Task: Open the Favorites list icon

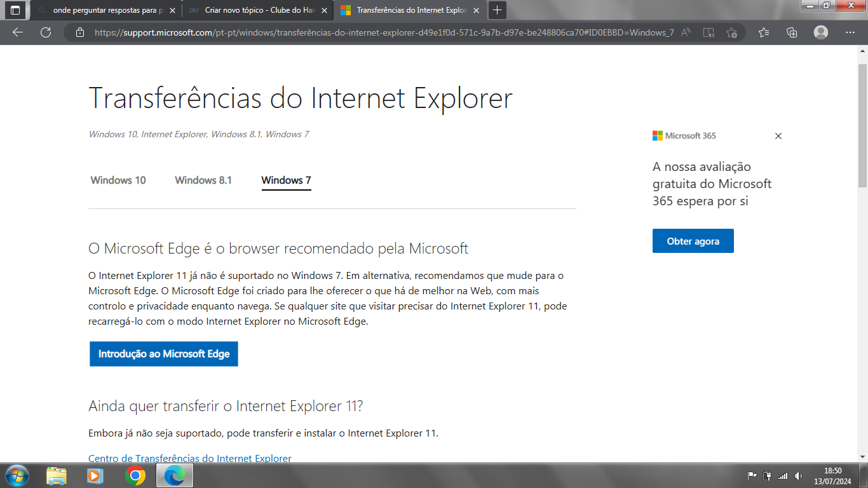Action: (764, 32)
